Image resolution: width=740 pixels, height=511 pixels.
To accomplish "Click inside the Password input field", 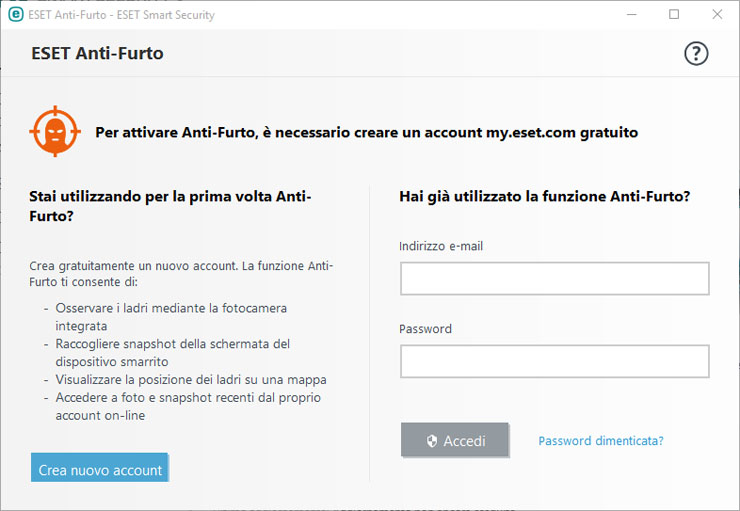I will coord(554,361).
